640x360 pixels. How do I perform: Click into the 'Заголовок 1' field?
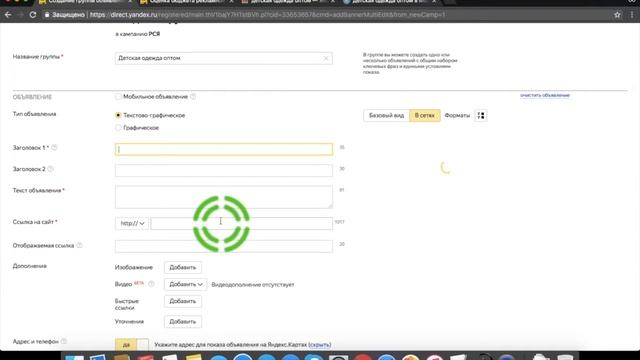click(x=224, y=149)
